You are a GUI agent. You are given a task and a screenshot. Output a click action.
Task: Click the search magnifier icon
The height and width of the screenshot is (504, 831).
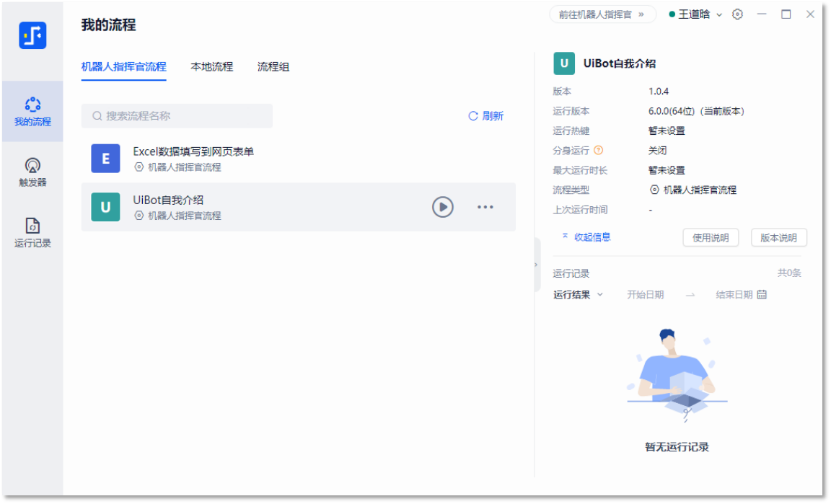tap(97, 116)
